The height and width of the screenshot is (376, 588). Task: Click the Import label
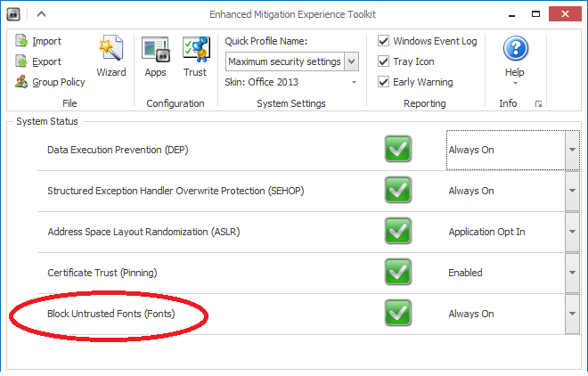(x=47, y=41)
